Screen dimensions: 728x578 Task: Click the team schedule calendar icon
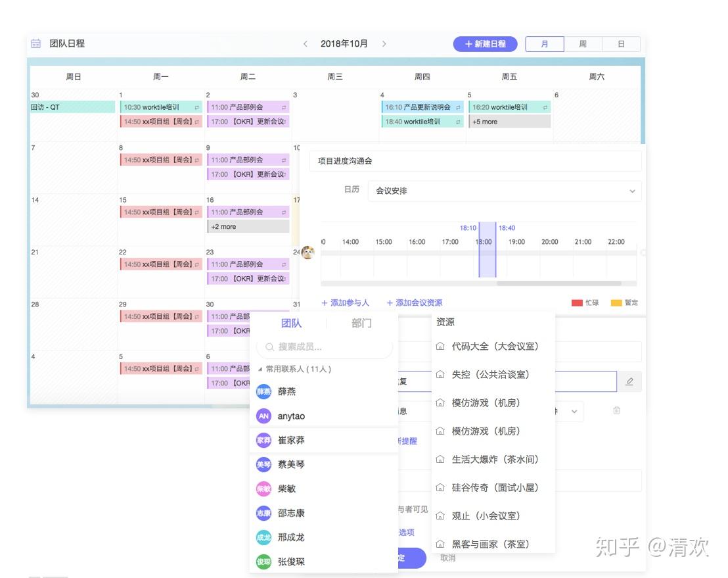(x=36, y=43)
